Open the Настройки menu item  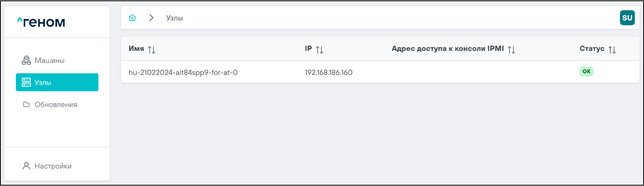pyautogui.click(x=53, y=166)
